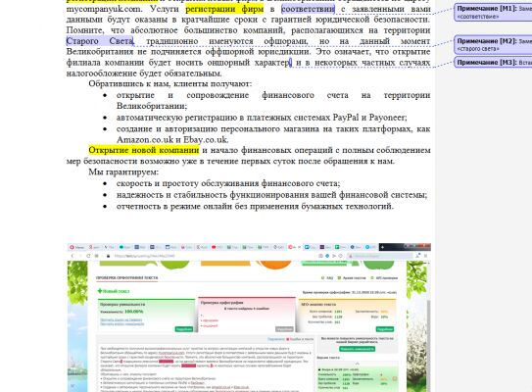Click green «Подробнее» button in the uniqueness card
532x392 pixels.
[184, 329]
